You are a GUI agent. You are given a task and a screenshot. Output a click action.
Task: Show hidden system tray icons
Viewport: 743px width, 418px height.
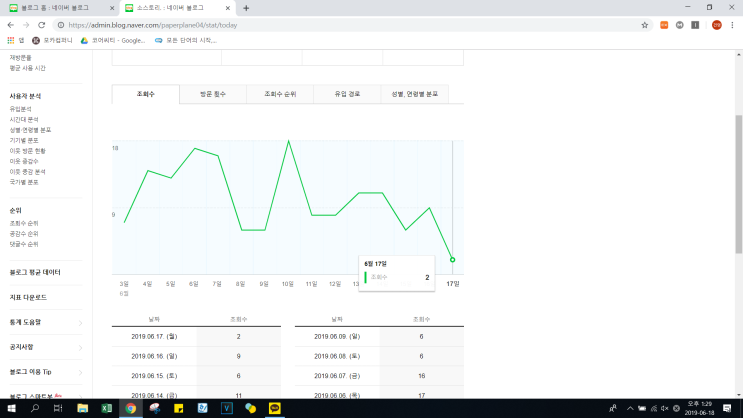(x=630, y=408)
